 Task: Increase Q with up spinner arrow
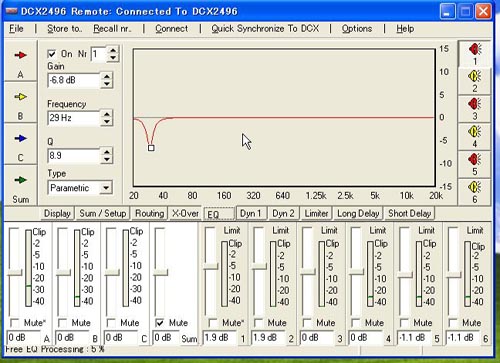107,152
